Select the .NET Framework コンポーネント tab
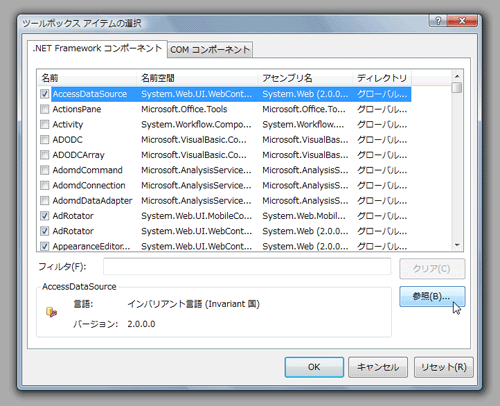The height and width of the screenshot is (406, 500). click(x=97, y=49)
